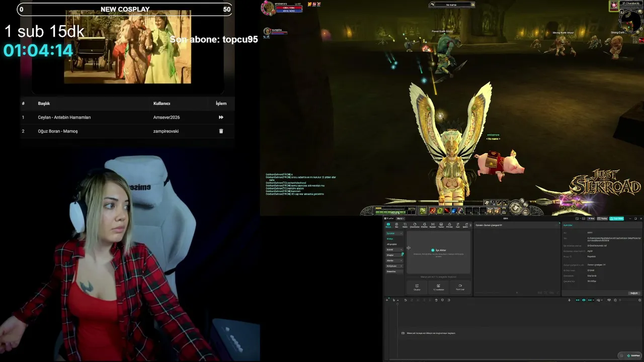Expand the Kütüphane sidebar section
The width and height of the screenshot is (644, 362).
point(394,266)
